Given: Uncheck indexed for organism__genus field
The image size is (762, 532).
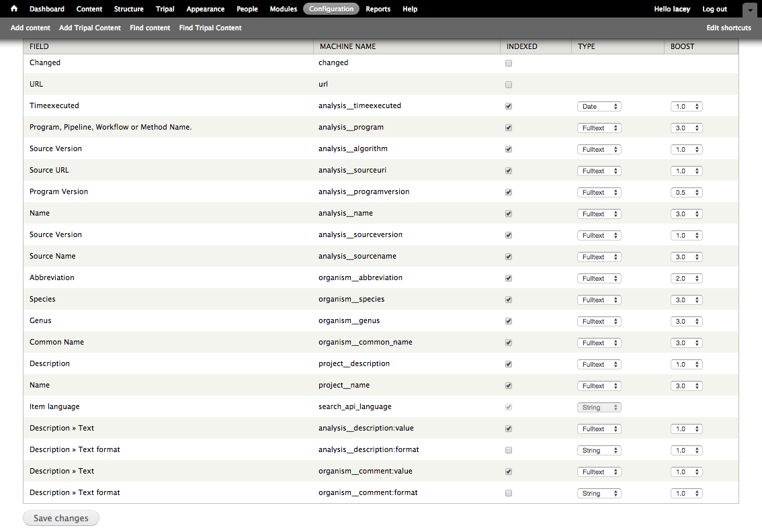Looking at the screenshot, I should point(509,321).
